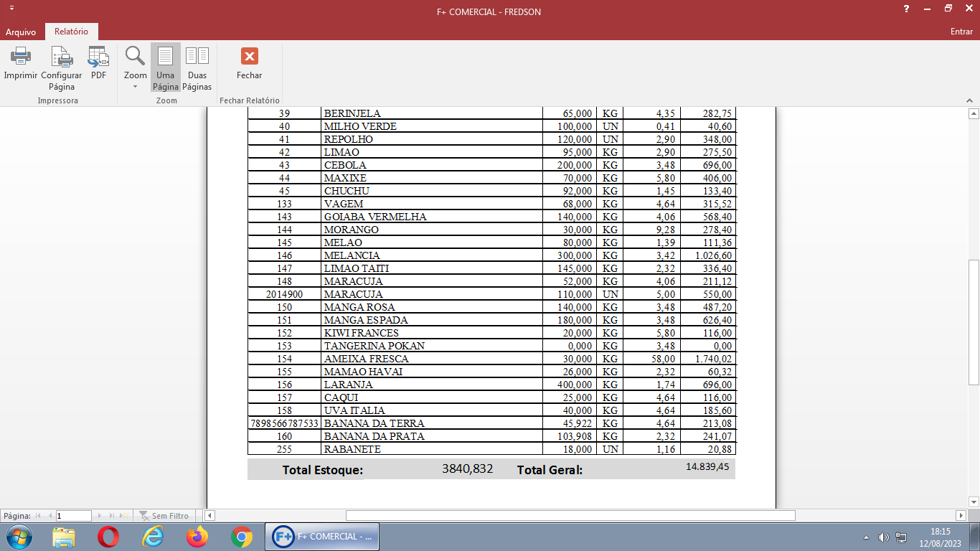Click the vertical scrollbar down arrow
The image size is (980, 551).
[x=974, y=501]
